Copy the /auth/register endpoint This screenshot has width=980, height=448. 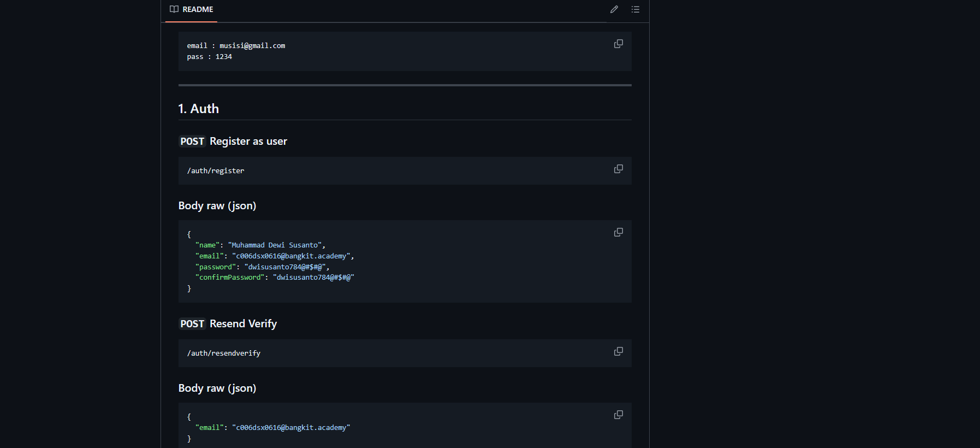point(619,169)
